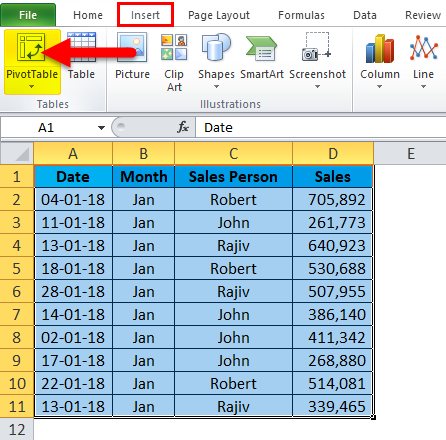Screen dimensions: 446x440
Task: Select Rajiv in row 11
Action: click(x=233, y=406)
